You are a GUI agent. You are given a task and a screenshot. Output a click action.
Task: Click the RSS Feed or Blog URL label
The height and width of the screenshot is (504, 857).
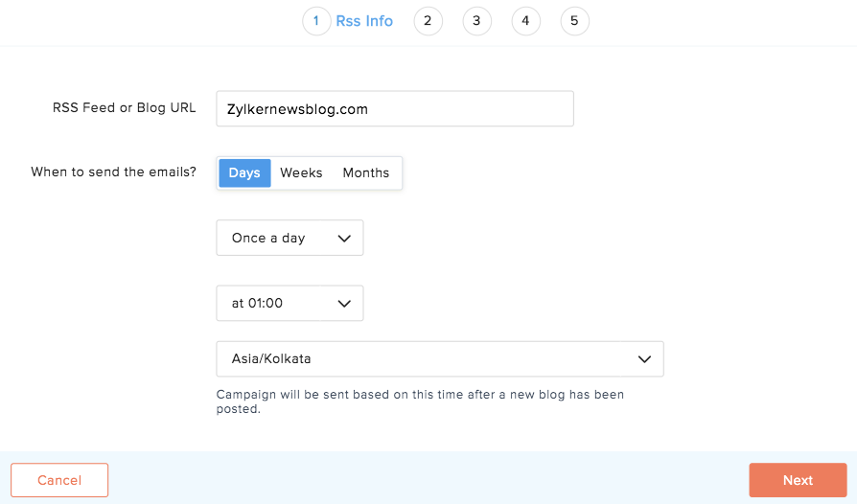(124, 108)
